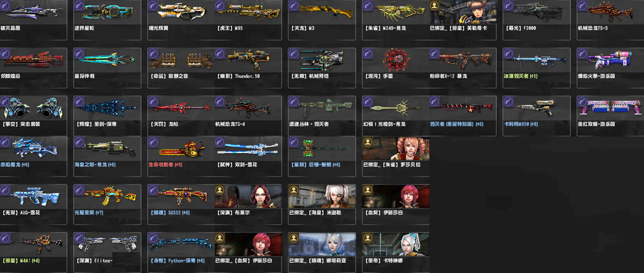The image size is (644, 273).
Task: Click weapon badge icon on 【天罚】龙枪
Action: click(x=153, y=101)
